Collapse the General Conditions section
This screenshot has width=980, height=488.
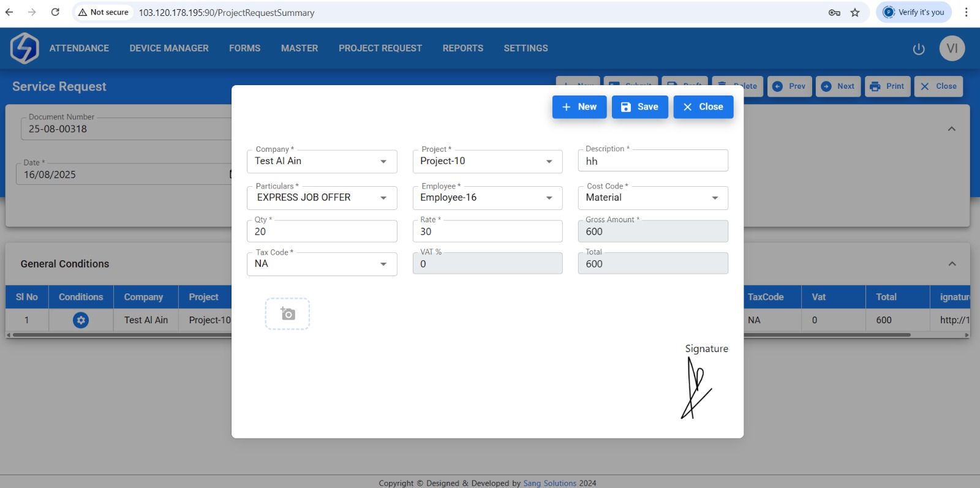click(952, 264)
